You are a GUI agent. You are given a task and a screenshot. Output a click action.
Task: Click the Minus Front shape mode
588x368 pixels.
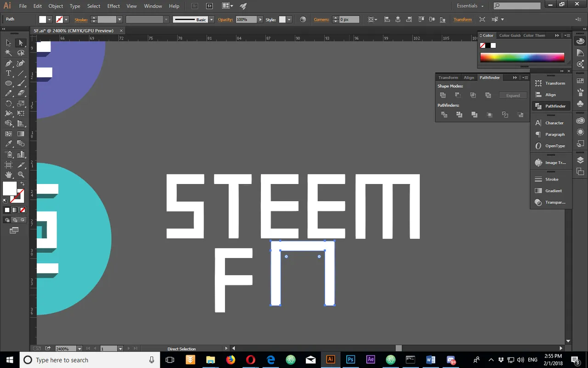point(458,95)
